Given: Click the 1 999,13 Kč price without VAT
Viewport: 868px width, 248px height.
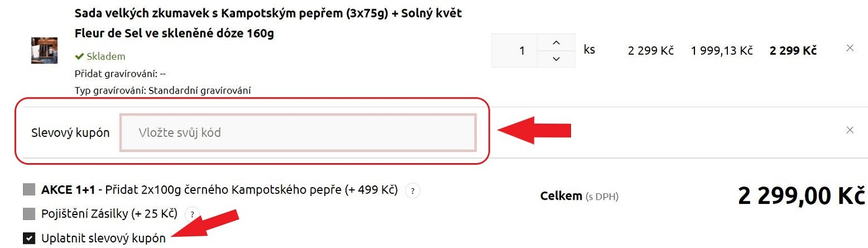Looking at the screenshot, I should (722, 51).
